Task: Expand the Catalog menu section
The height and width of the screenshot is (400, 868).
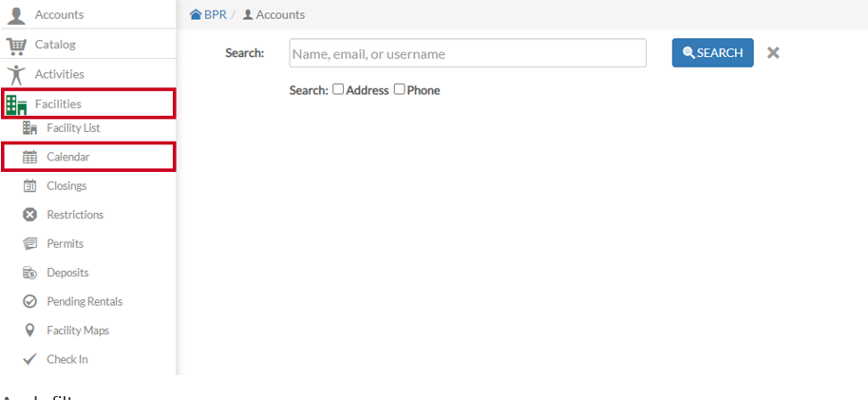Action: coord(88,45)
